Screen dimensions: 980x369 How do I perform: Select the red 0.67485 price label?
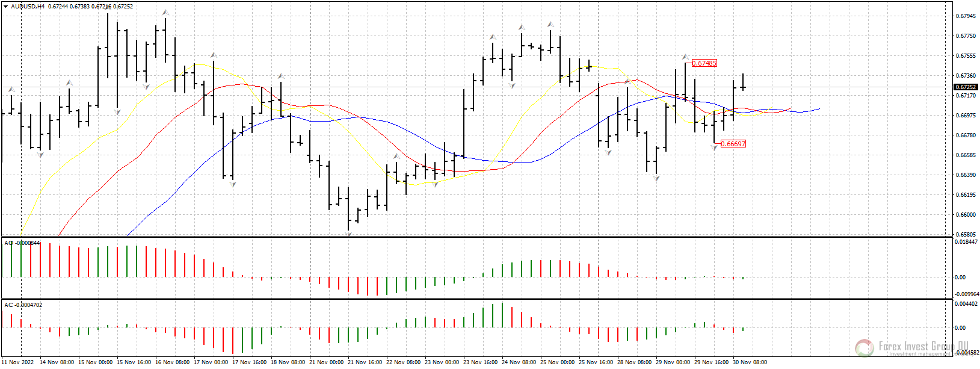point(704,63)
